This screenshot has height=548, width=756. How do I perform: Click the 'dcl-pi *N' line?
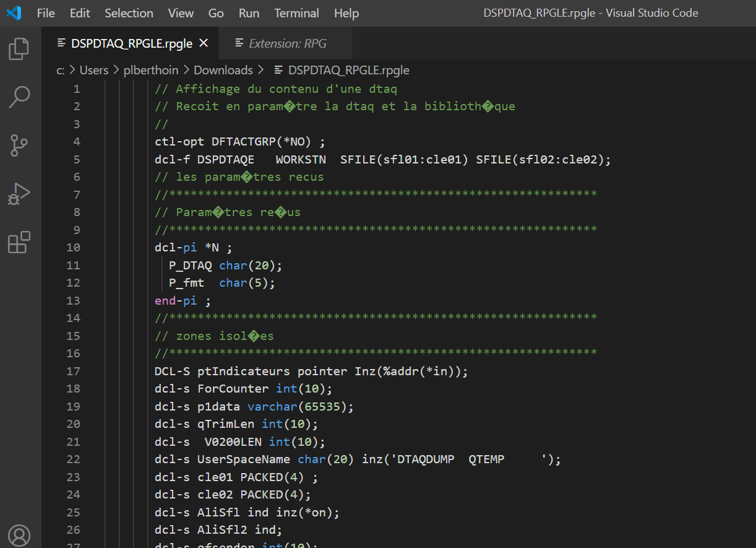[x=194, y=248]
